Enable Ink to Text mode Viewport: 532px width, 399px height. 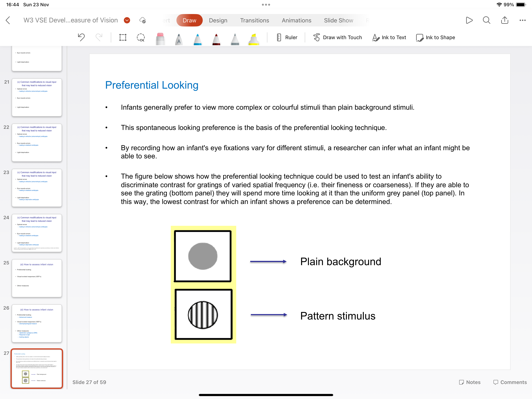389,37
